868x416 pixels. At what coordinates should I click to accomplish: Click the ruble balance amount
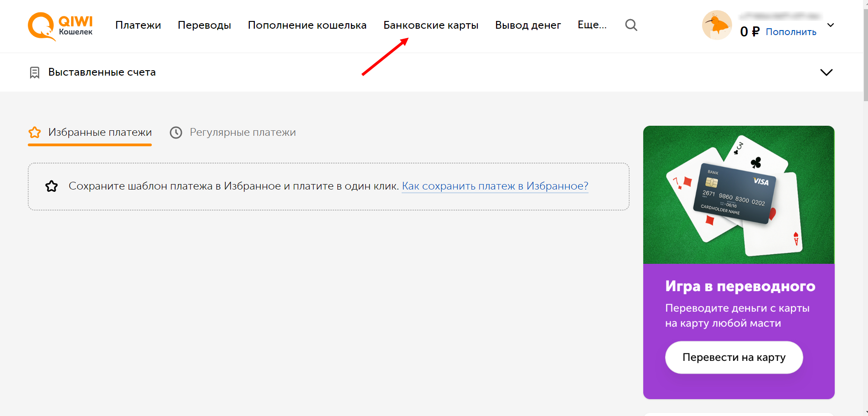749,31
